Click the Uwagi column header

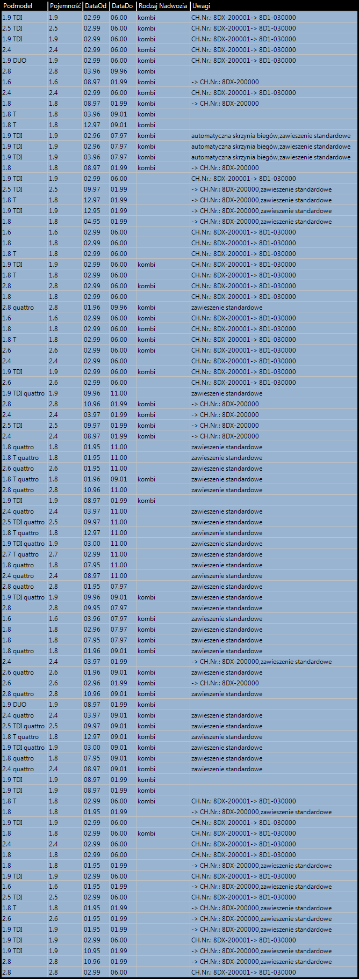point(201,6)
